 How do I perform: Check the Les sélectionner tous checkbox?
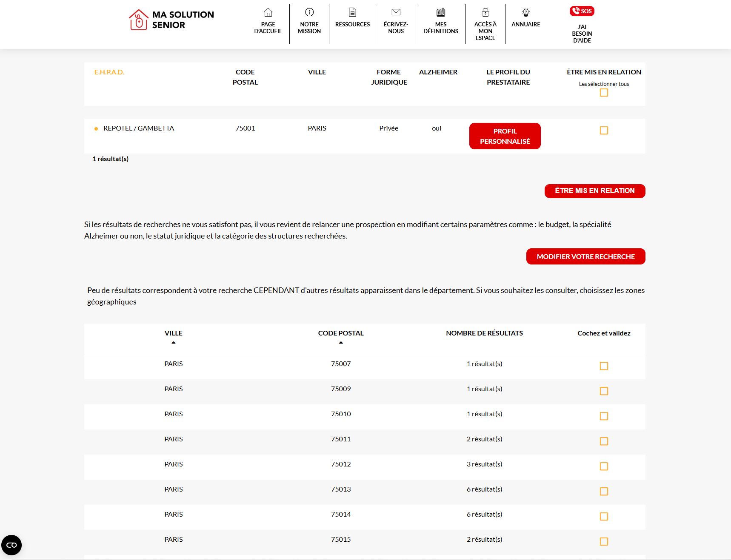click(604, 93)
